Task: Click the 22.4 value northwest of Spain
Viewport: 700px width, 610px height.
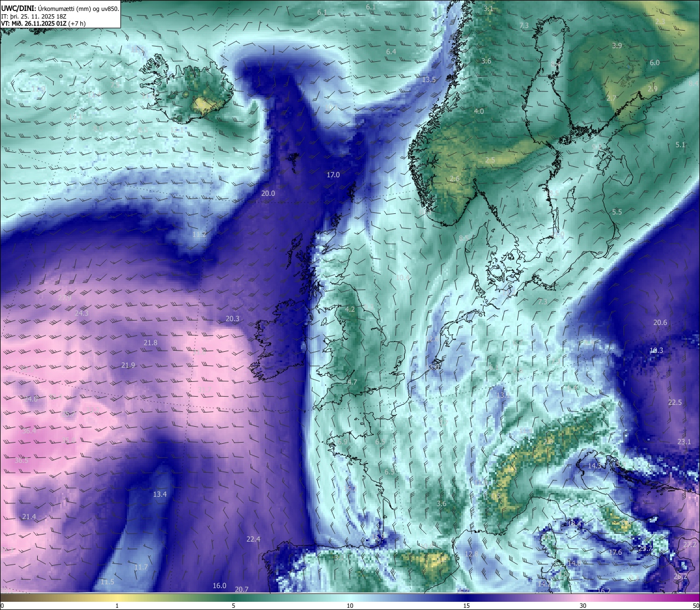Action: click(x=253, y=539)
